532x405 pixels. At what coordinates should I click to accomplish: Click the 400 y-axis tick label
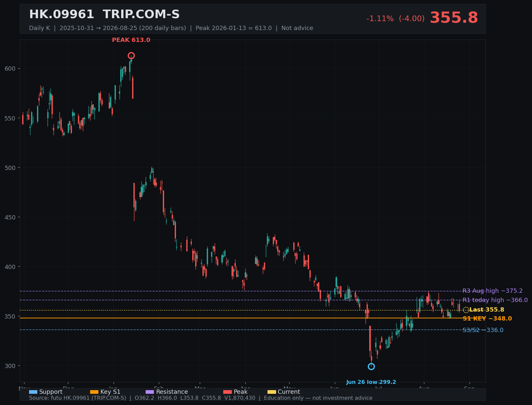[x=10, y=267]
